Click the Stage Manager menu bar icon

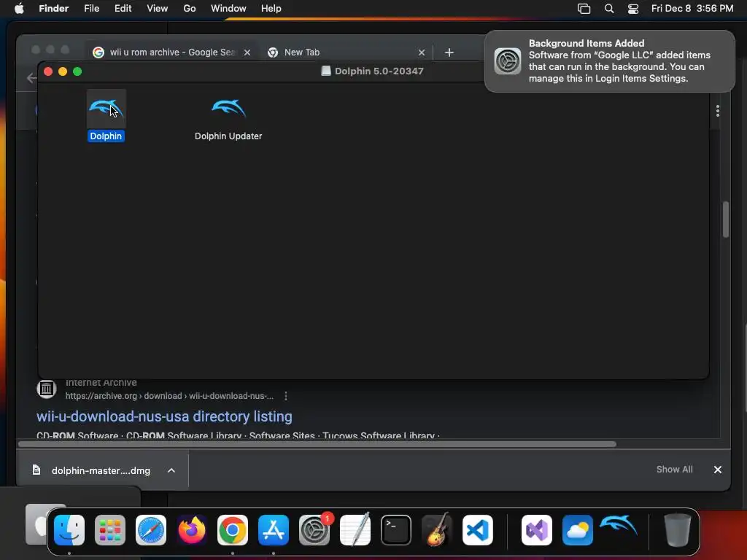pos(584,9)
